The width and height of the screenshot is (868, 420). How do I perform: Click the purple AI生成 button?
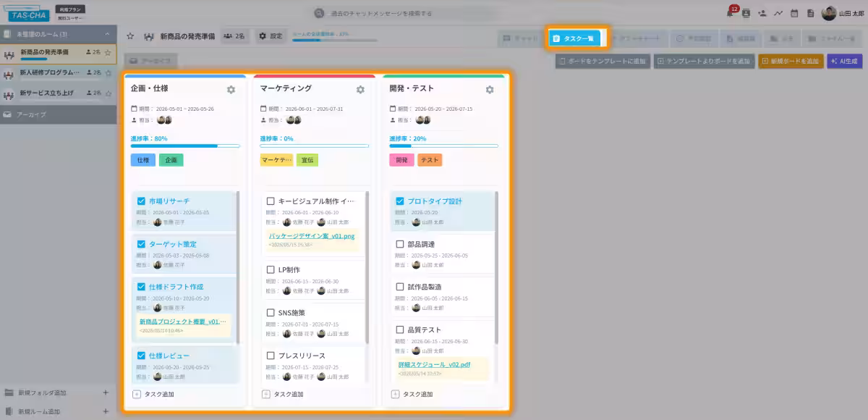click(845, 62)
